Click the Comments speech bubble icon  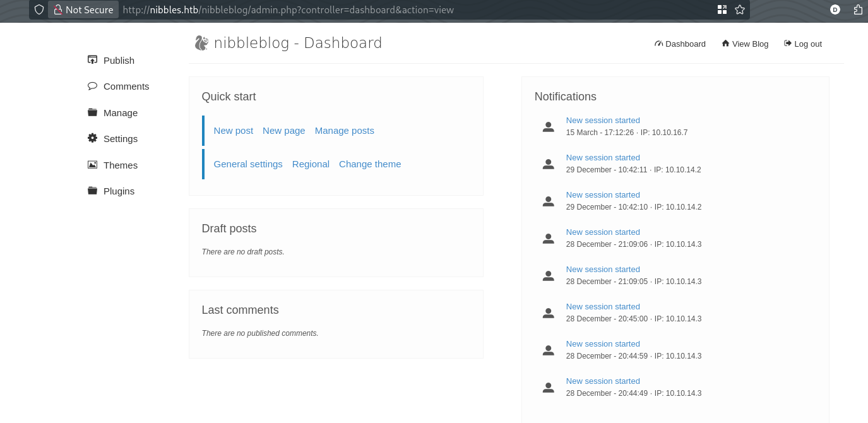click(x=92, y=86)
